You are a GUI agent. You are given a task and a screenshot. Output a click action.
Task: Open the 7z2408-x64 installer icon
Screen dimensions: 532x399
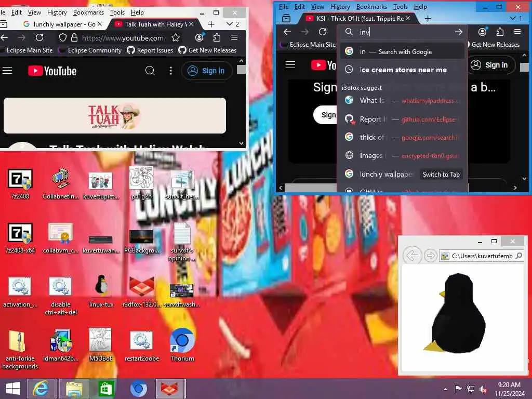click(20, 238)
